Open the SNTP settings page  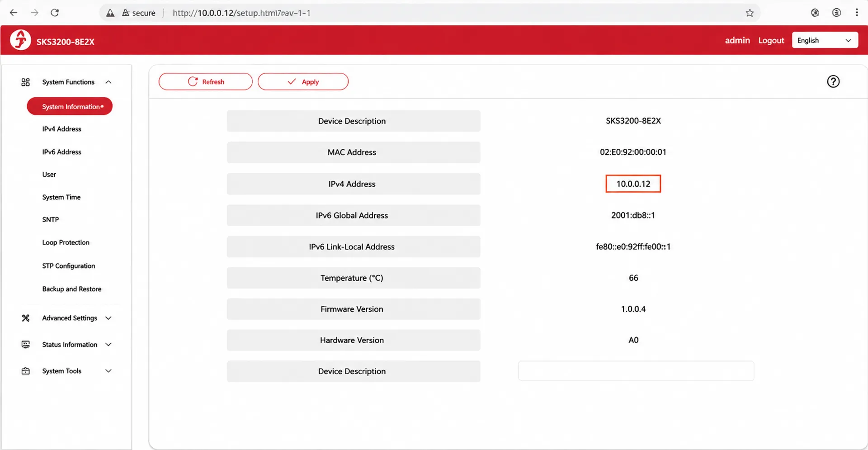tap(50, 219)
